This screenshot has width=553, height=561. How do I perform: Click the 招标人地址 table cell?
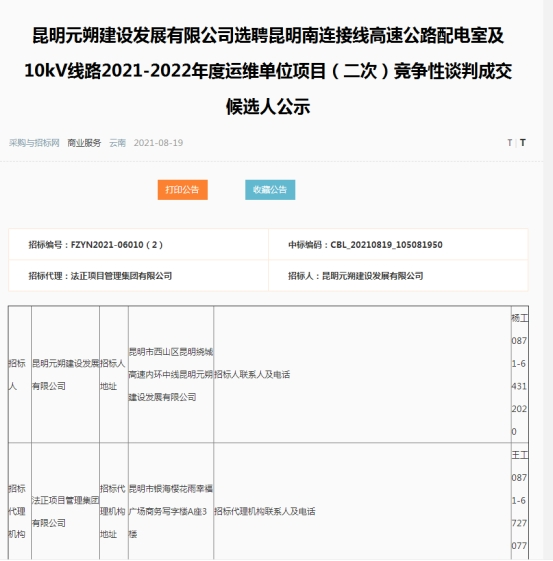[114, 374]
